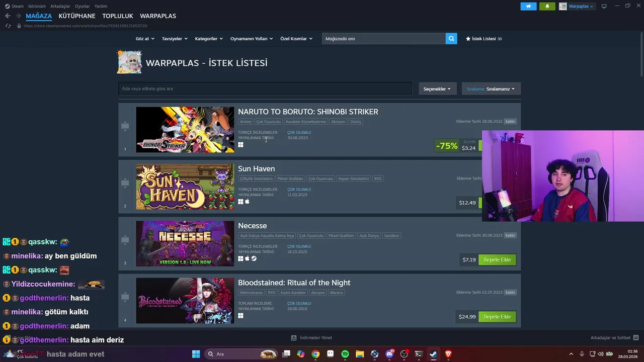Expand the Göz at dropdown
Image resolution: width=644 pixels, height=362 pixels.
145,39
